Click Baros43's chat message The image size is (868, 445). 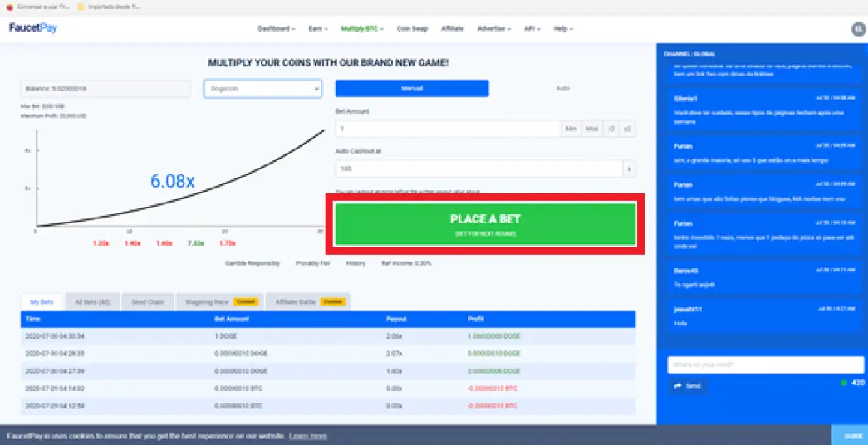764,278
